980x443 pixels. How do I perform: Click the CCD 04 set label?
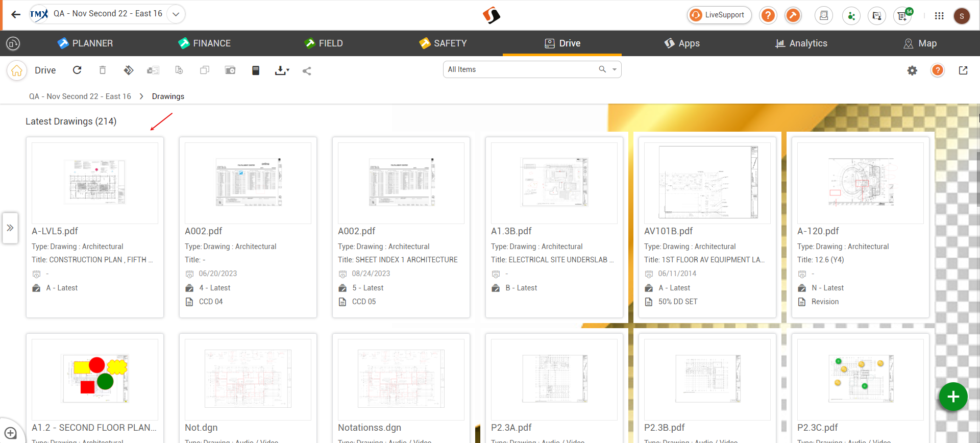(x=211, y=302)
